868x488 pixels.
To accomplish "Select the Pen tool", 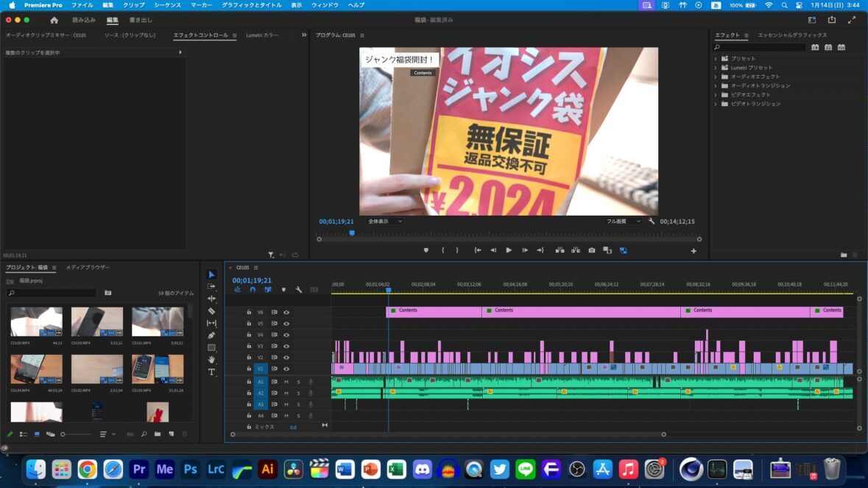I will (211, 336).
